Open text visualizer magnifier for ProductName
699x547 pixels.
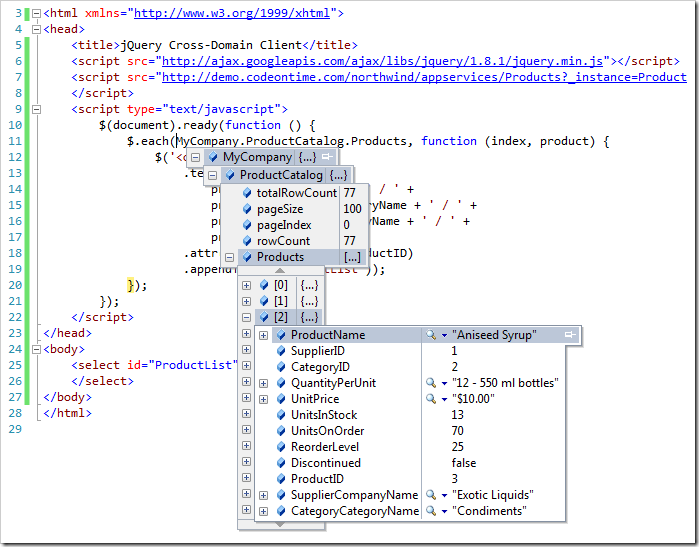[x=431, y=334]
